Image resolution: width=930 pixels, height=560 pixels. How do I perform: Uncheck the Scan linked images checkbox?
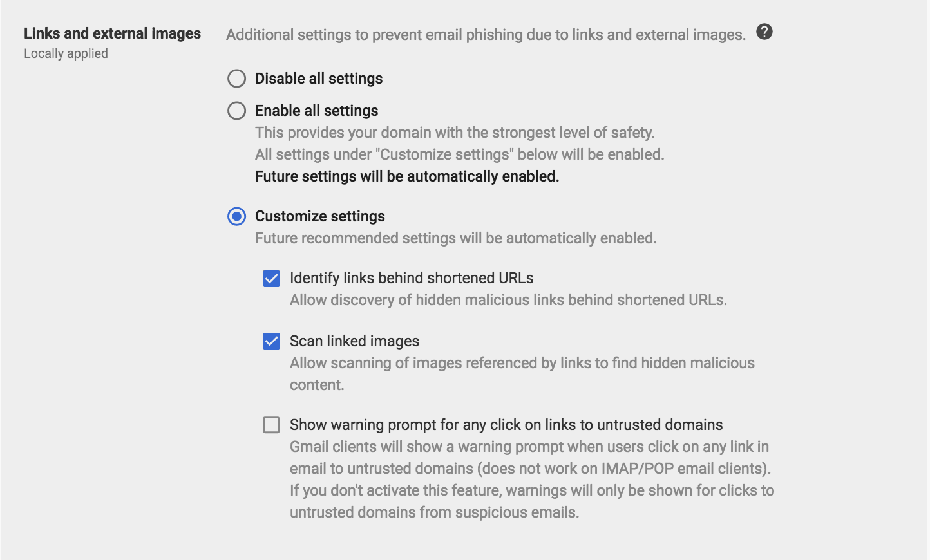[271, 341]
